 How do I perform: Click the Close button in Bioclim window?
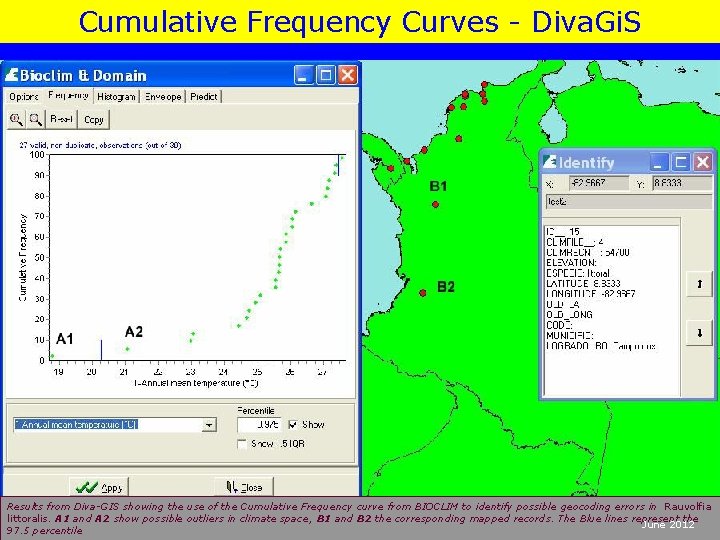point(244,487)
